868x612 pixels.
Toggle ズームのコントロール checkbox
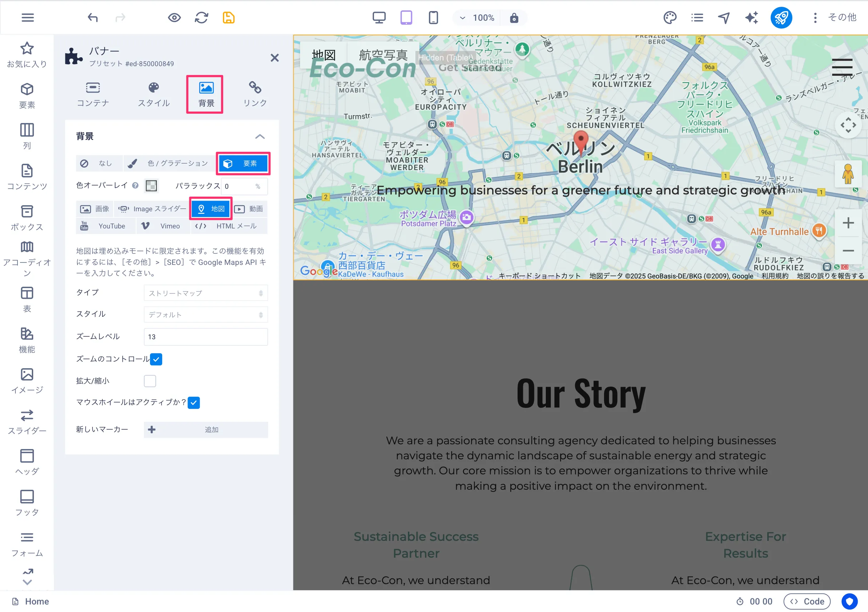tap(156, 359)
